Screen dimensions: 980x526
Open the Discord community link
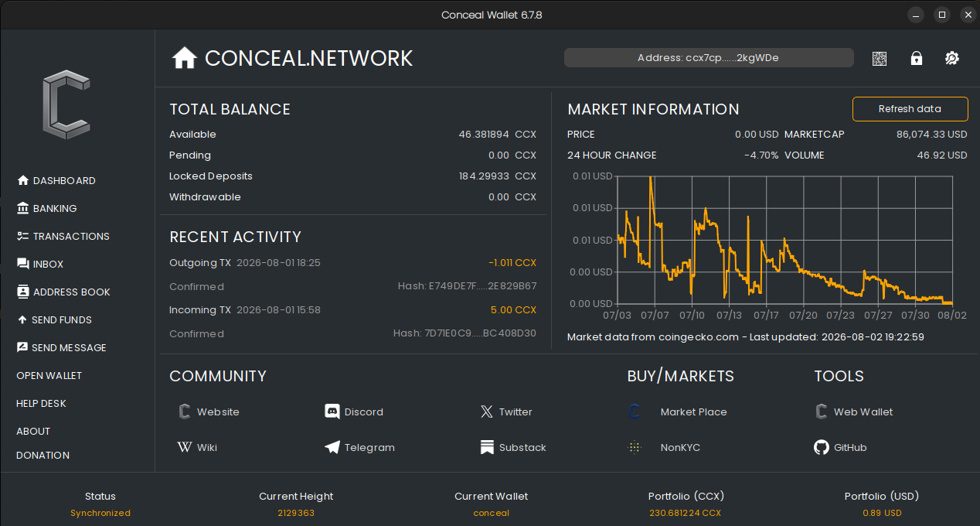(x=364, y=412)
